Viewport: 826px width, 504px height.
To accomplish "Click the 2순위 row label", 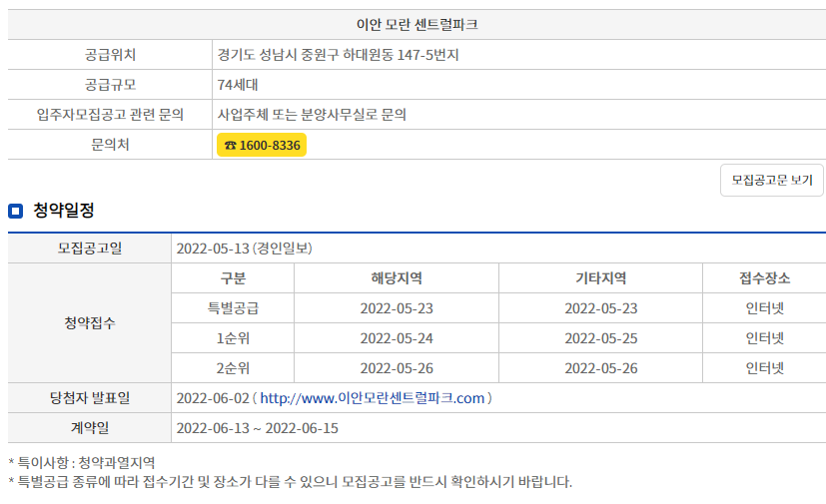I will [233, 368].
